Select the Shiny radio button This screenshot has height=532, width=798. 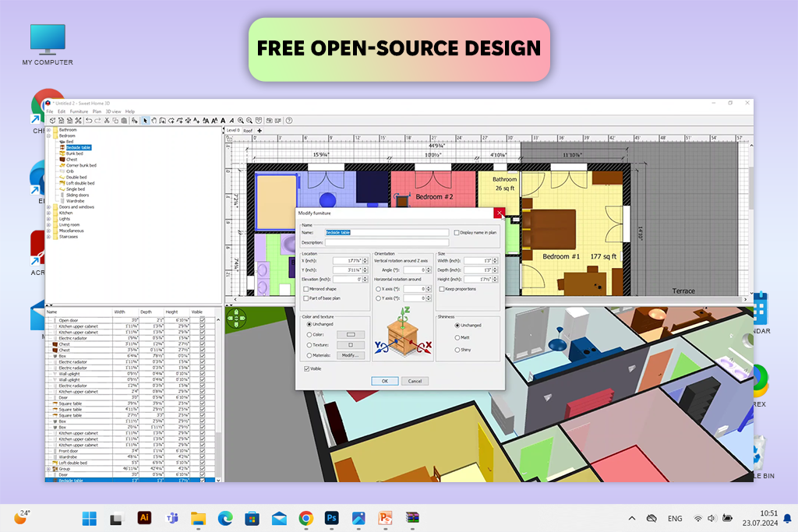(457, 350)
